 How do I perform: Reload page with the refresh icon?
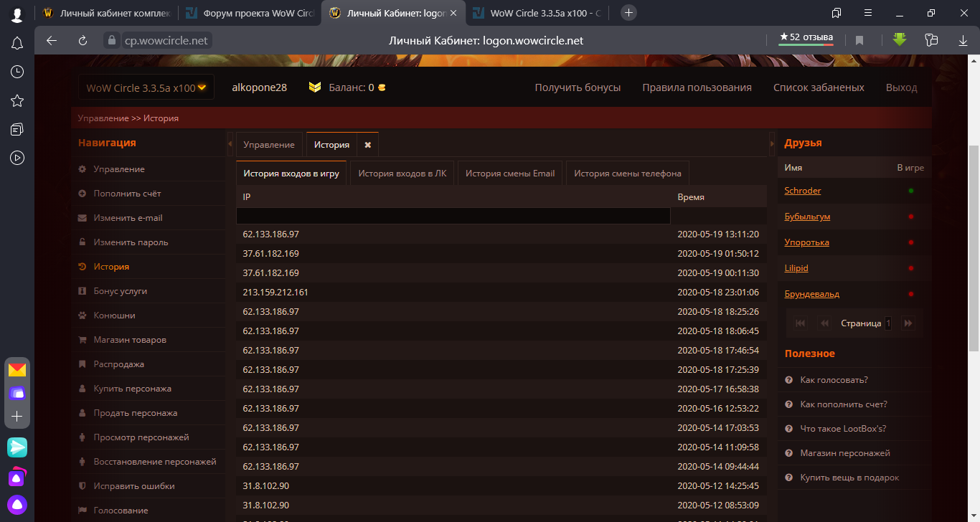coord(83,41)
